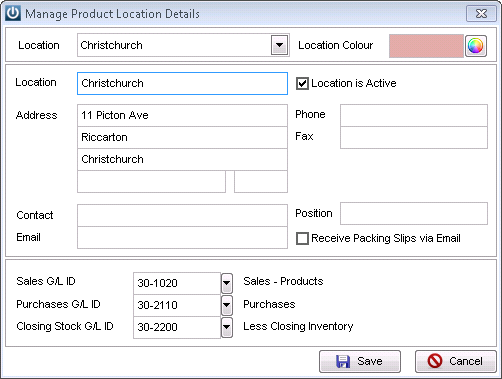
Task: Click Closing Stock G/L ID field 30-2200
Action: (x=177, y=327)
